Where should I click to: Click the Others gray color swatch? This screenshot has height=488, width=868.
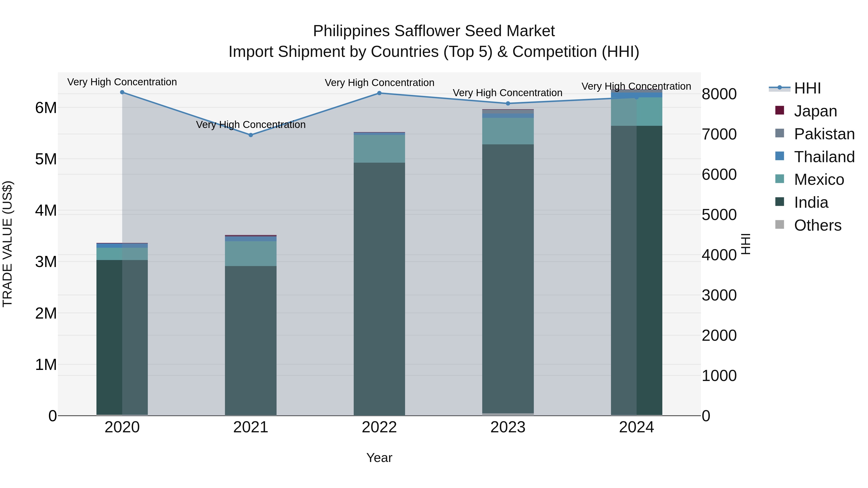point(780,225)
